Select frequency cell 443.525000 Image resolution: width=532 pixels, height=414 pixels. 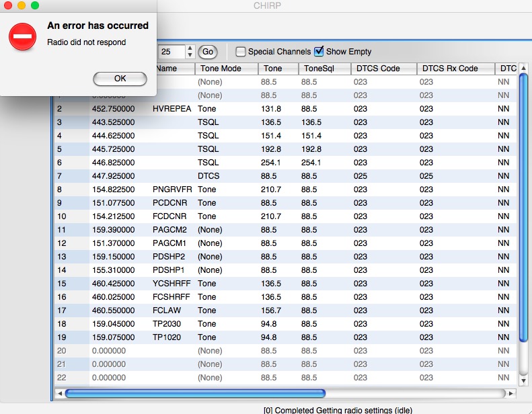(113, 122)
